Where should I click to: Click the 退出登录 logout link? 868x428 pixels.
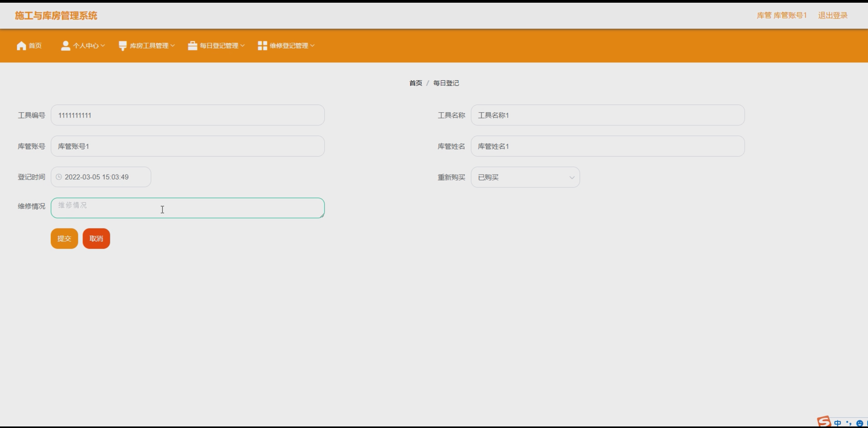(x=832, y=15)
